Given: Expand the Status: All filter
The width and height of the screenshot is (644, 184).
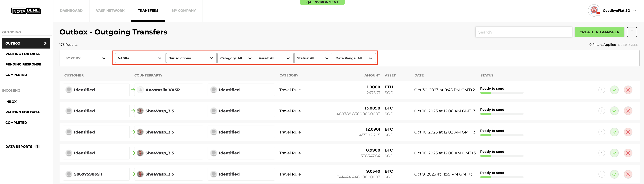Looking at the screenshot, I should [x=313, y=58].
